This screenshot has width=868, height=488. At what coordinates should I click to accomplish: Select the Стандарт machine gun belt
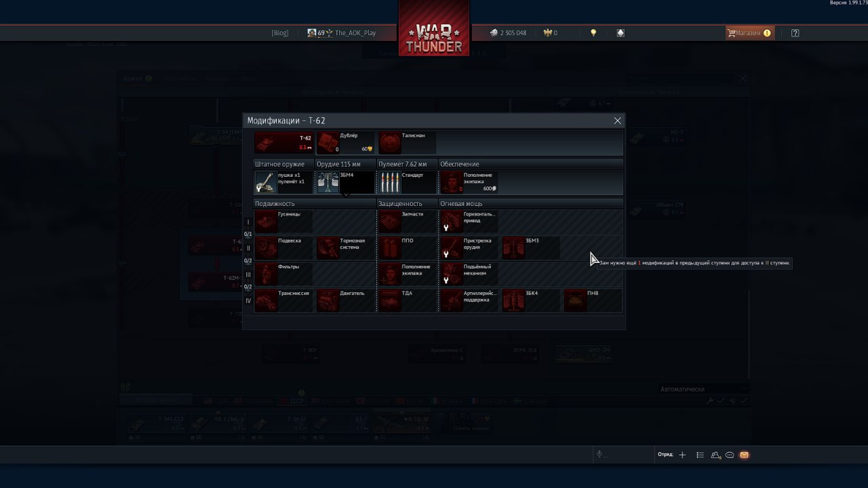coord(408,182)
